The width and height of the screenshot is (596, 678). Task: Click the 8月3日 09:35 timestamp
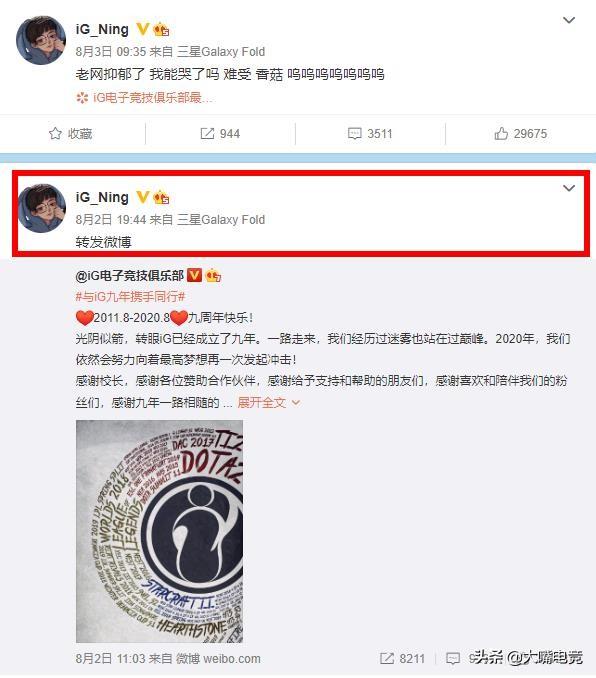pyautogui.click(x=111, y=52)
